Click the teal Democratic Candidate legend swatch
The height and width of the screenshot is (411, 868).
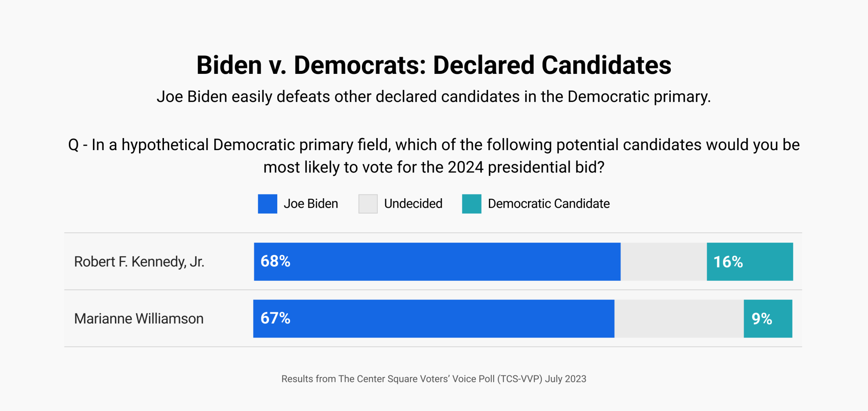472,204
